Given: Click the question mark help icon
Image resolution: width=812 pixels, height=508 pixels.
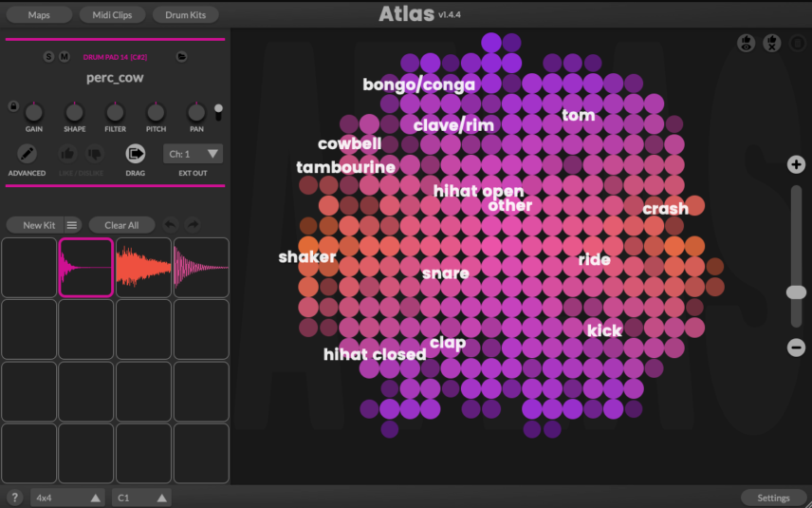Looking at the screenshot, I should pyautogui.click(x=14, y=498).
